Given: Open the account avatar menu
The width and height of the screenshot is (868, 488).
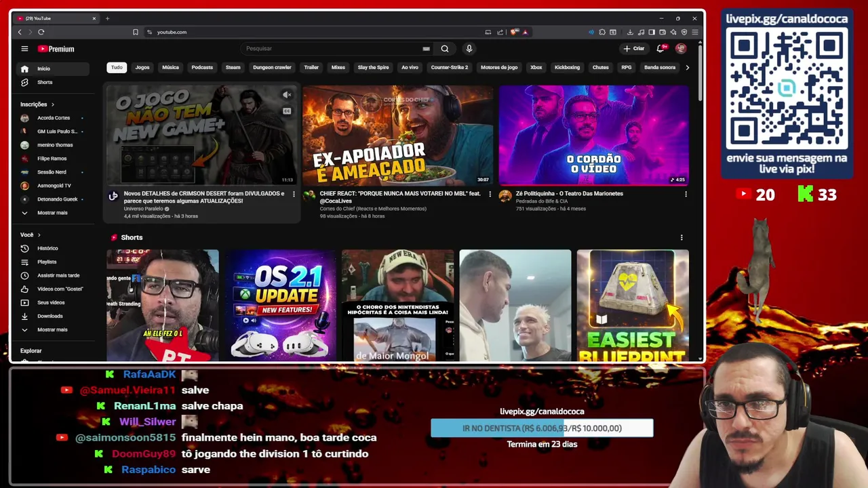Looking at the screenshot, I should (x=681, y=49).
